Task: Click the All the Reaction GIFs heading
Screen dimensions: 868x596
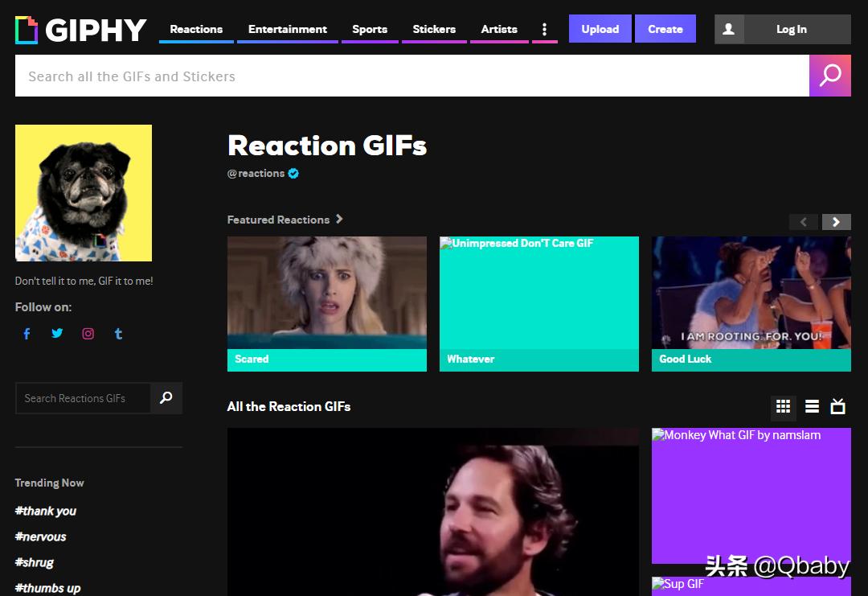Action: pyautogui.click(x=289, y=406)
